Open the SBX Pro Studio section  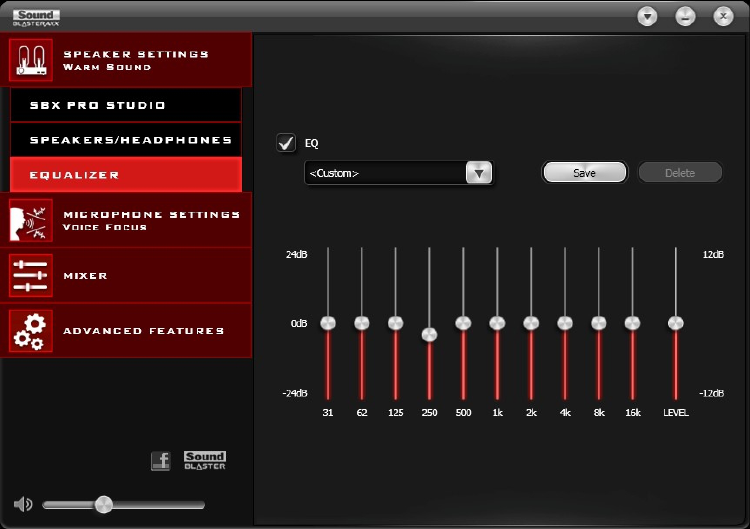point(126,105)
